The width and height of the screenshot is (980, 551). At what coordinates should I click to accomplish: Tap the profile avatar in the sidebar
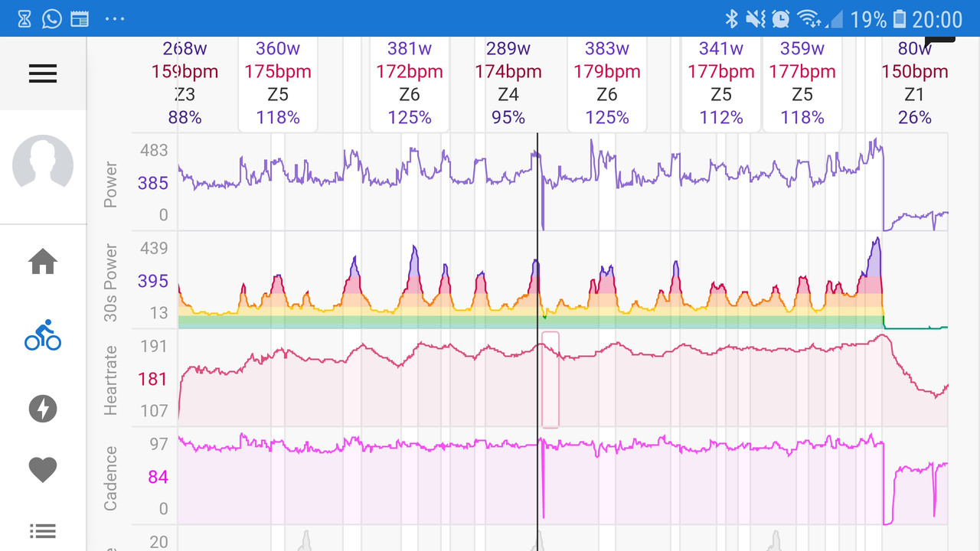(42, 165)
